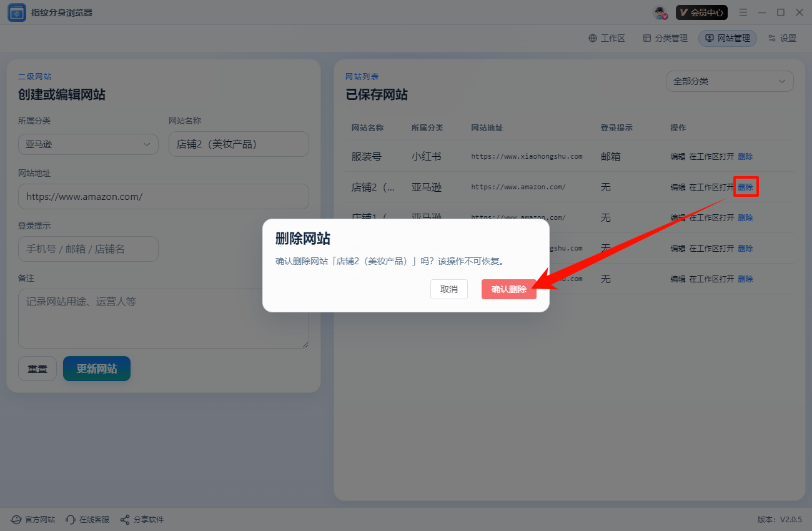Select the 邮箱 login hint cell
The width and height of the screenshot is (812, 531).
tap(611, 156)
